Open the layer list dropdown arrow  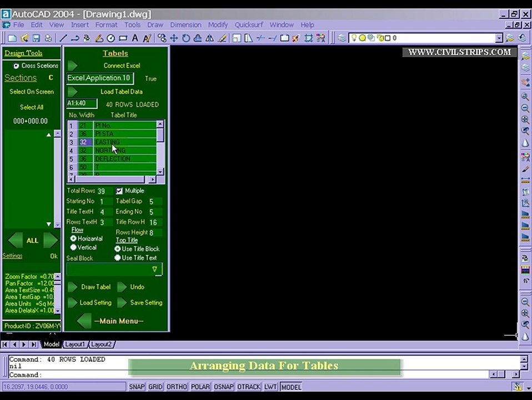[499, 38]
